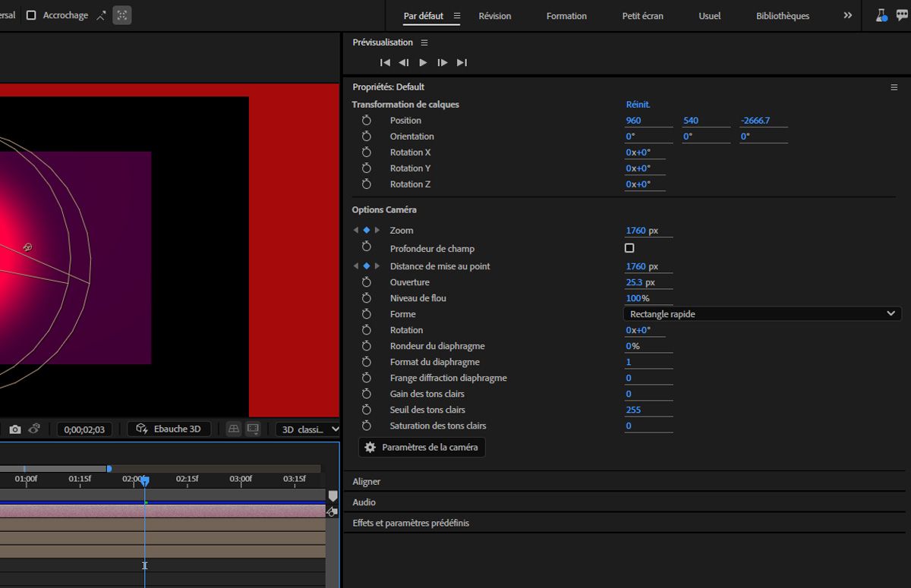
Task: Switch to the Bibliothèques workspace
Action: pyautogui.click(x=782, y=16)
